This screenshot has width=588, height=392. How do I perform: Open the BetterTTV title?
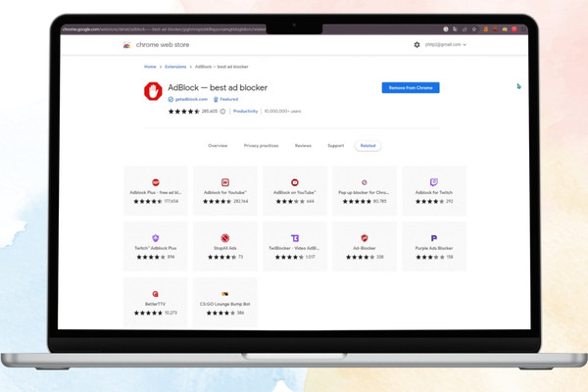click(x=155, y=304)
